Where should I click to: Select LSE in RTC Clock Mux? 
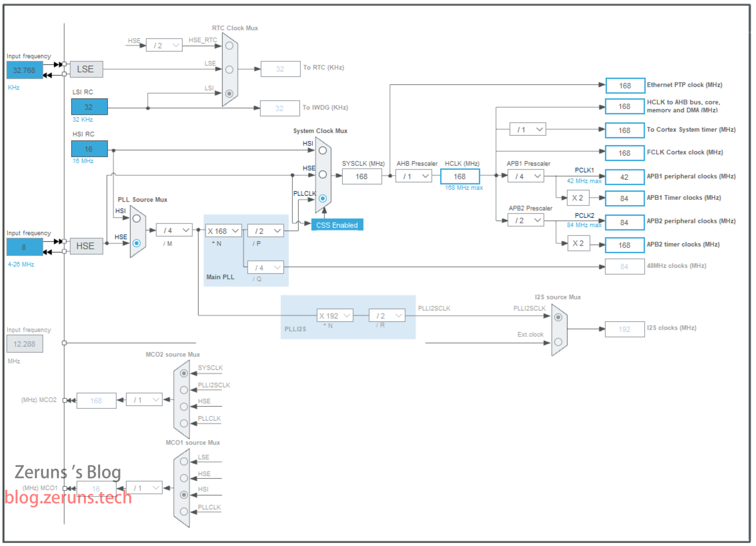[x=229, y=69]
